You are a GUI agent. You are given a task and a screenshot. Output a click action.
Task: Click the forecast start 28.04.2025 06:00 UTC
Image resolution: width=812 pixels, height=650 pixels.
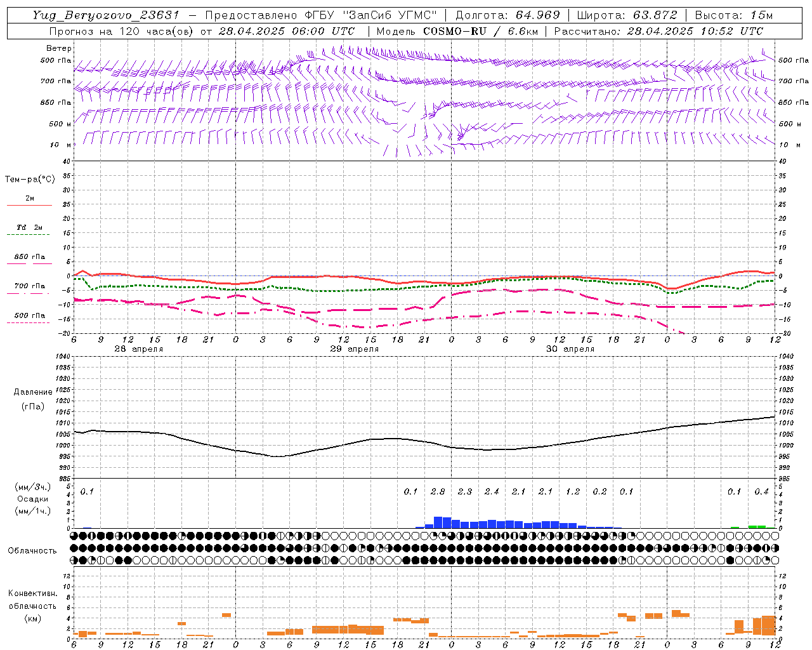[x=286, y=31]
